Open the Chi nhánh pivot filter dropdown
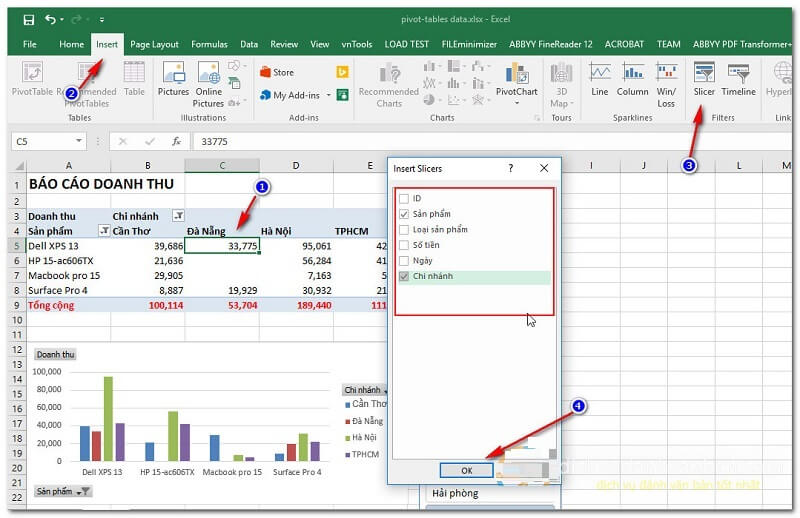The width and height of the screenshot is (800, 518). pos(178,216)
